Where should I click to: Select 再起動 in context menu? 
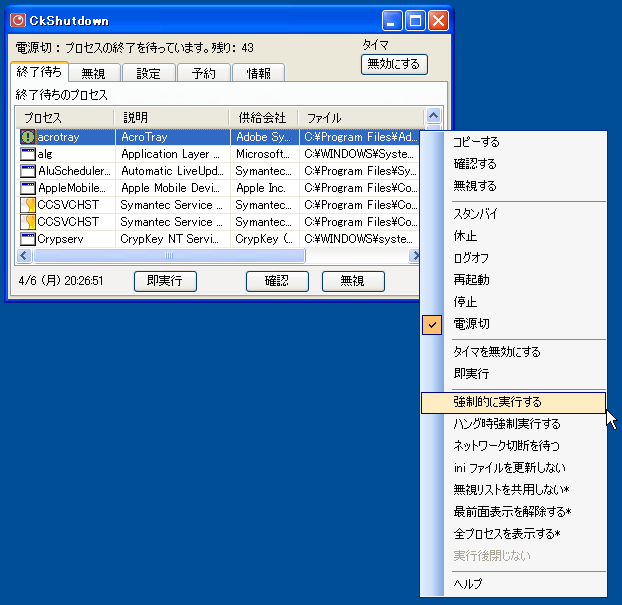tap(513, 280)
